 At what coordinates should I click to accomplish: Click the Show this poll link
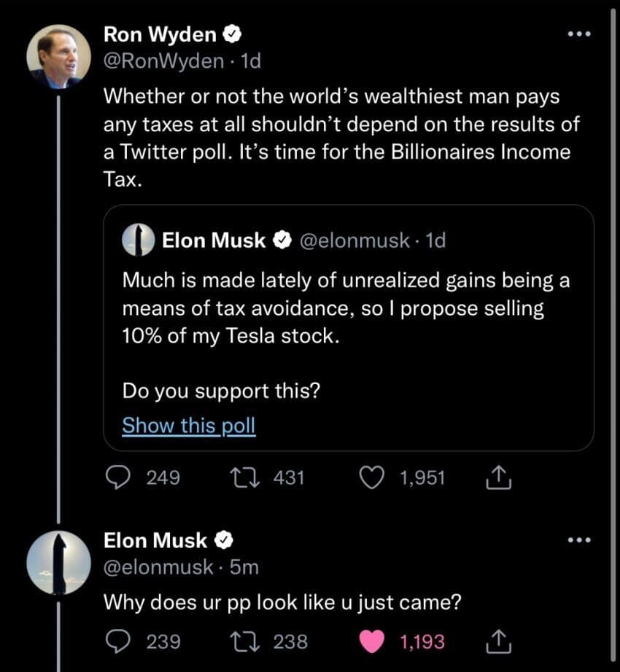point(188,425)
